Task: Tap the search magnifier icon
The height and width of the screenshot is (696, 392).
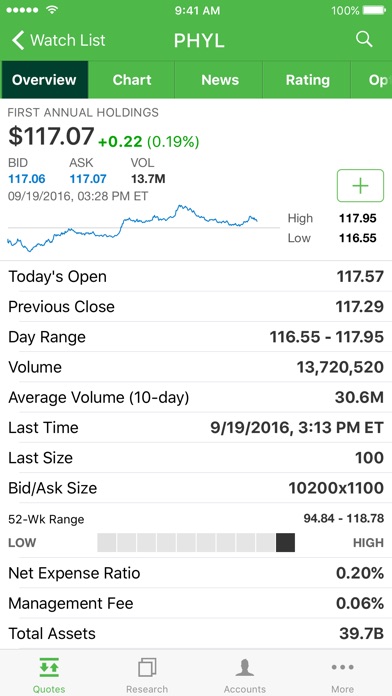Action: 364,40
